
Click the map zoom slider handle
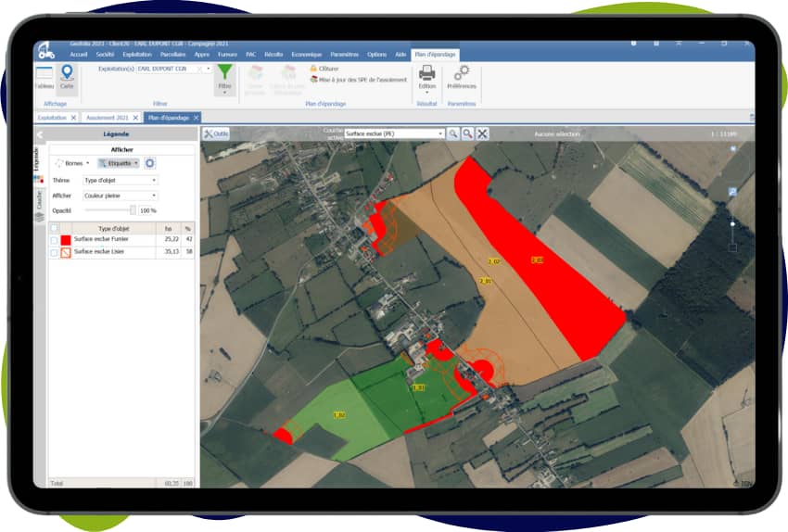coord(732,224)
